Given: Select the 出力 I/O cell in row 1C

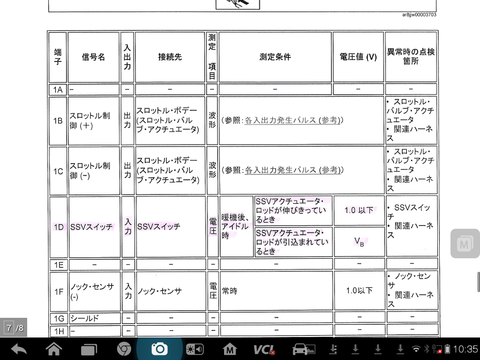Looking at the screenshot, I should [127, 170].
